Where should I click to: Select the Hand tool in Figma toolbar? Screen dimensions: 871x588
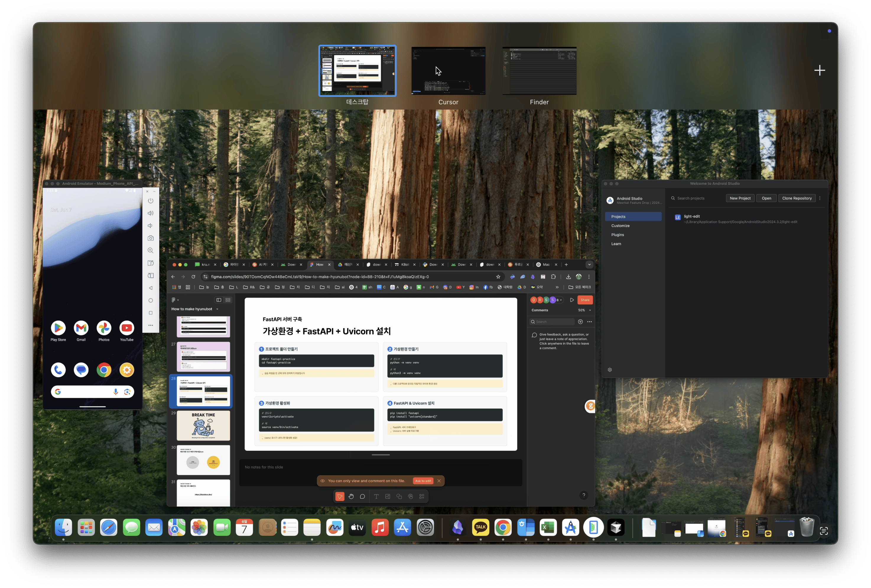351,496
